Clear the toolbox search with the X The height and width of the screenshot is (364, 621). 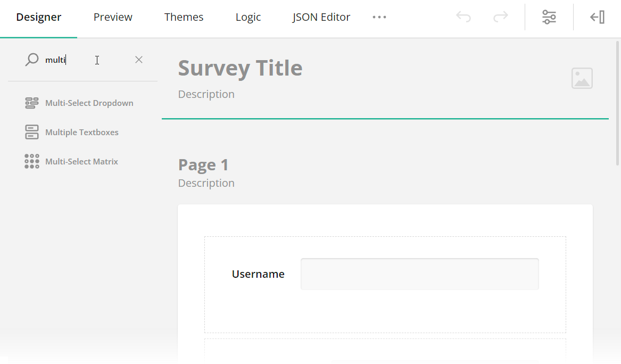tap(138, 60)
